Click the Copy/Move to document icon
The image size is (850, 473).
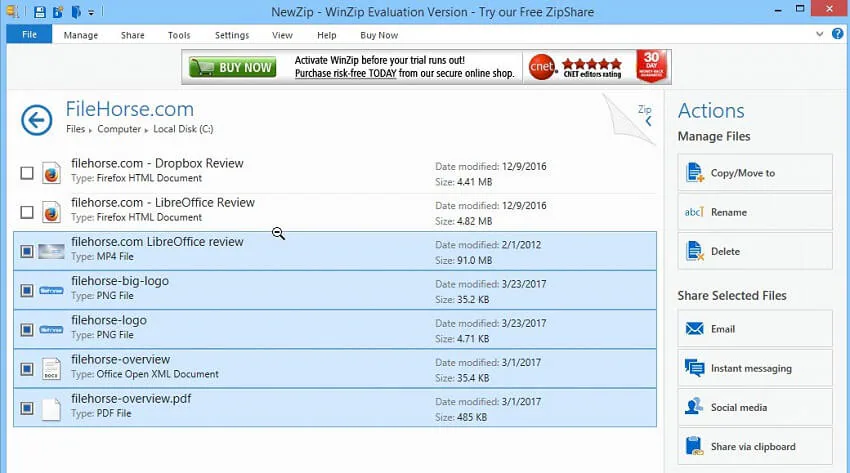[694, 172]
